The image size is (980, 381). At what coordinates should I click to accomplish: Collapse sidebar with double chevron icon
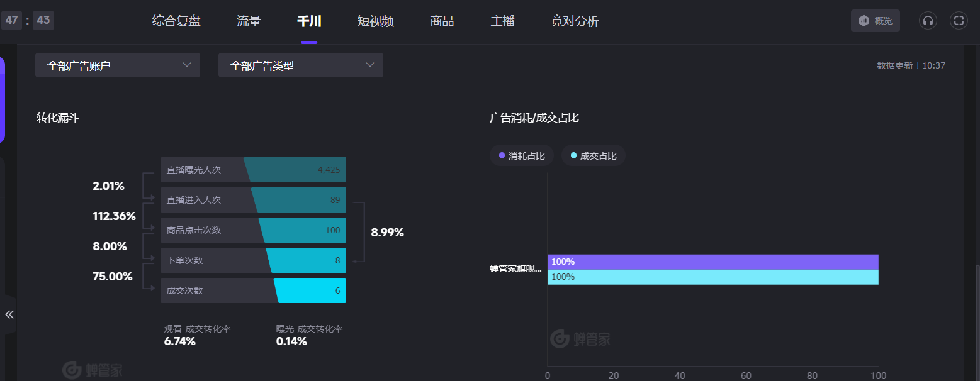[x=9, y=314]
